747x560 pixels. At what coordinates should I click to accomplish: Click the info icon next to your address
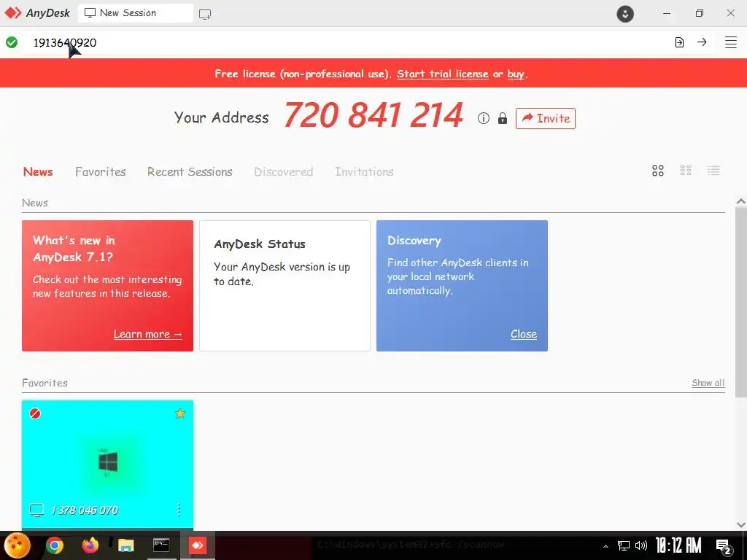[x=484, y=118]
